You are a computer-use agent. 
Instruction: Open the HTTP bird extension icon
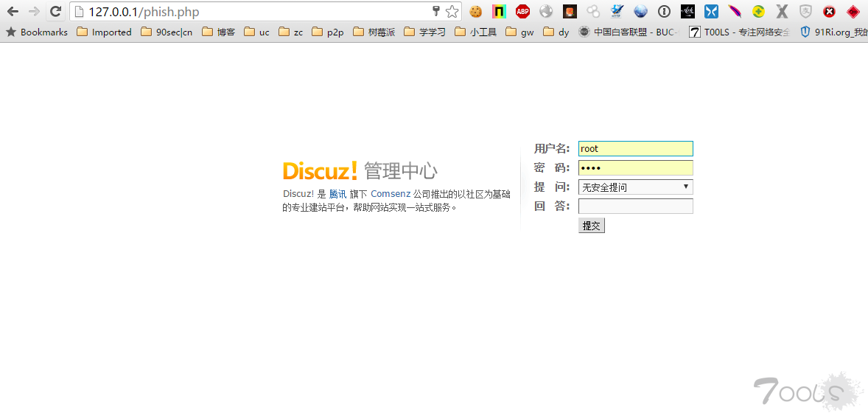(617, 11)
